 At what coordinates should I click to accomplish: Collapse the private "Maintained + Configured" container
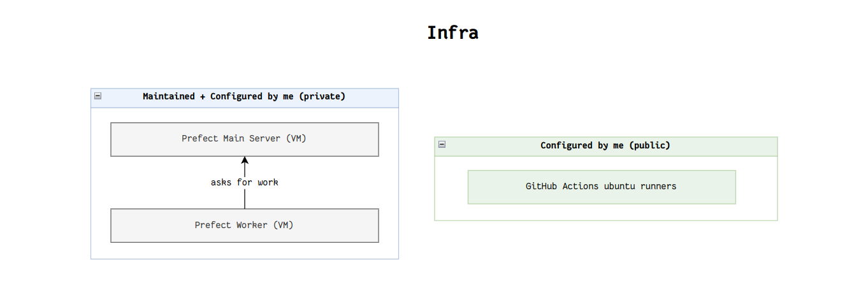click(x=98, y=96)
